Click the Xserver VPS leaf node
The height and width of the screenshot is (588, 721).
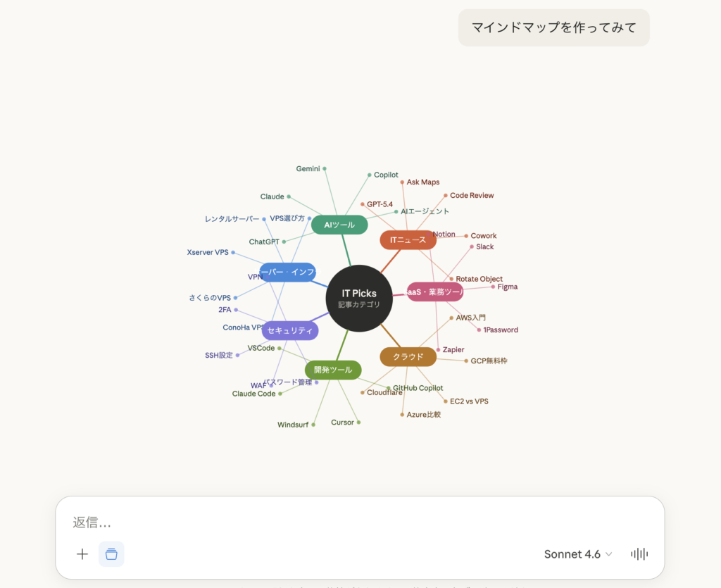click(x=208, y=252)
